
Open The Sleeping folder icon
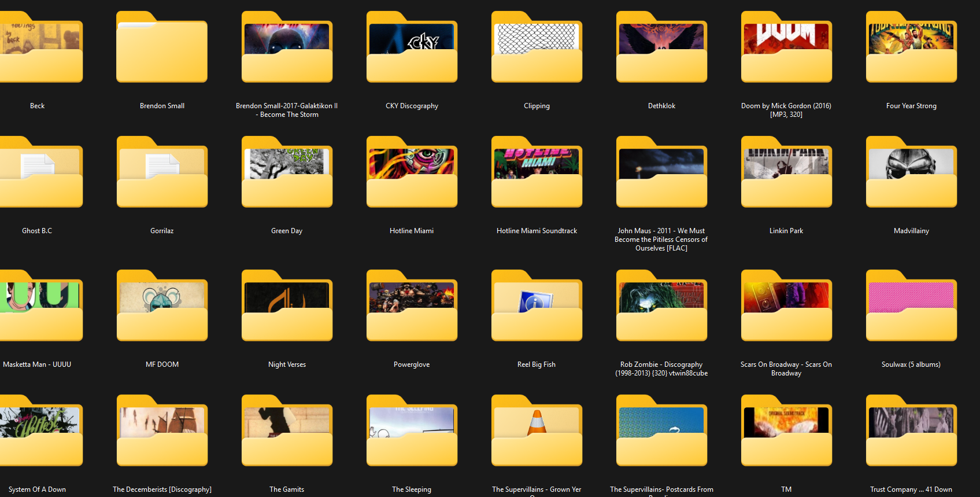pyautogui.click(x=412, y=430)
